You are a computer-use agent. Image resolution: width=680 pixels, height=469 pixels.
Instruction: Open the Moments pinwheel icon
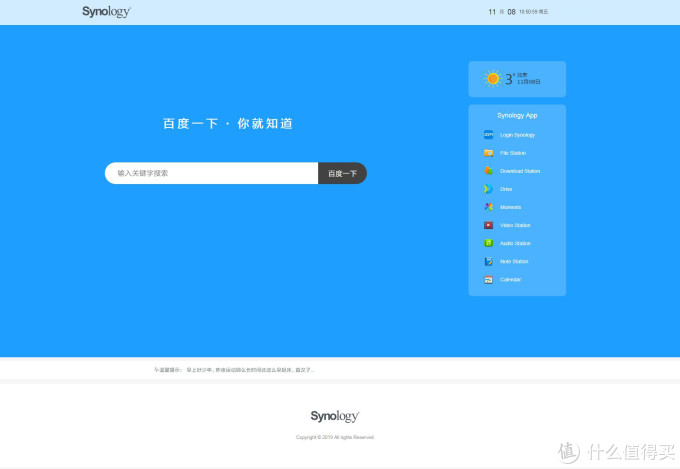pos(488,207)
